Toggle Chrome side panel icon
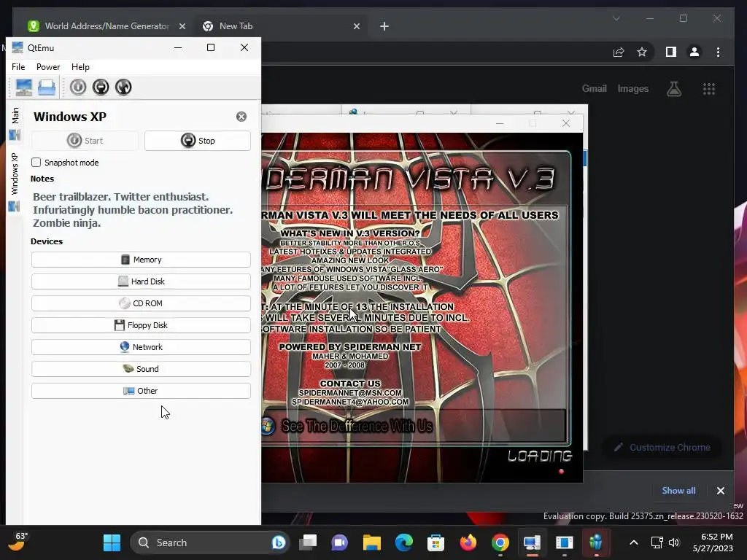 671,52
